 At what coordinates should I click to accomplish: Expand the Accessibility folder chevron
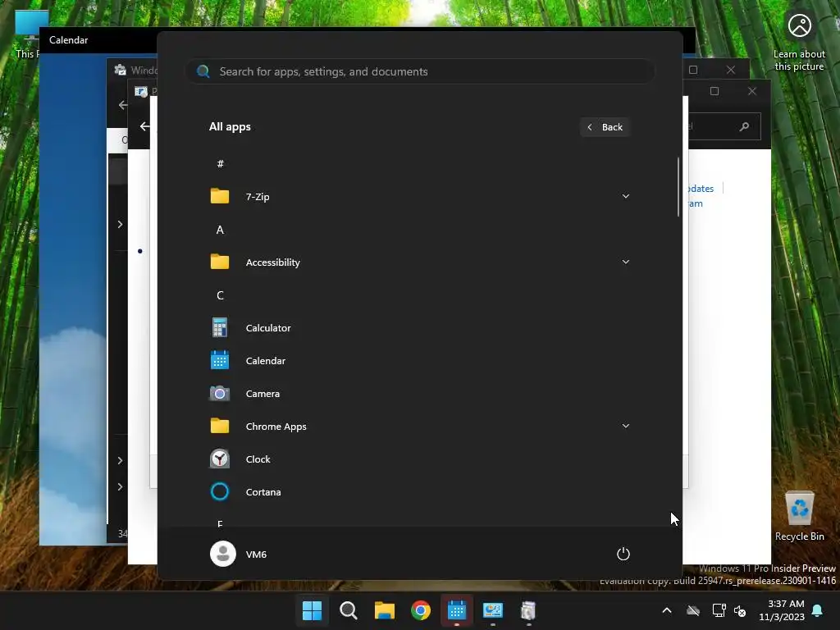(625, 262)
